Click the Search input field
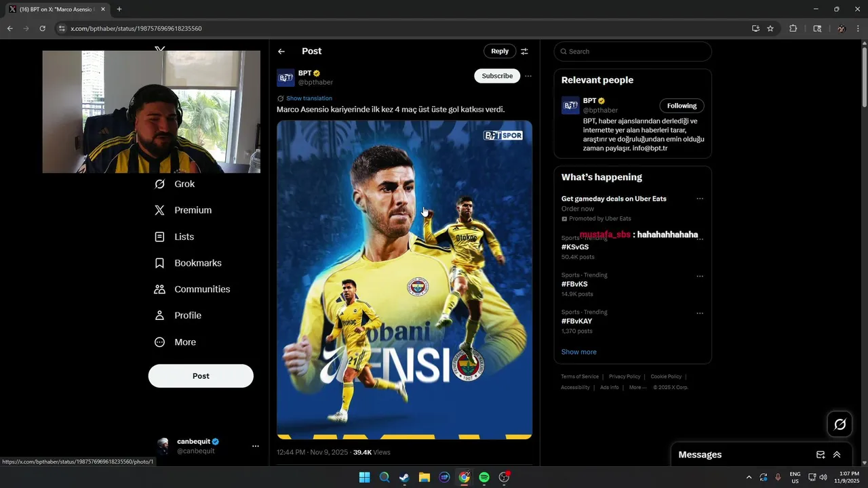Viewport: 868px width, 488px height. click(633, 52)
